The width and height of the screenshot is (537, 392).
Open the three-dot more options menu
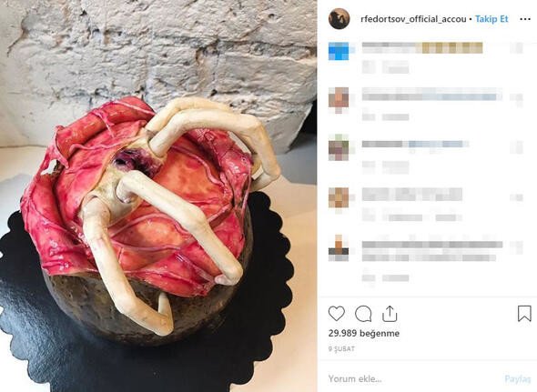[x=524, y=19]
